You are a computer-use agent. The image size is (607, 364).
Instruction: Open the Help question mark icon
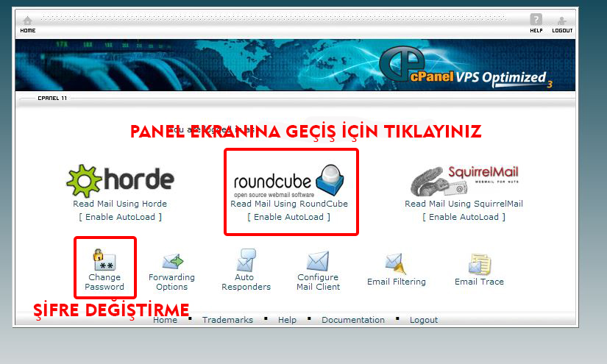[x=536, y=19]
